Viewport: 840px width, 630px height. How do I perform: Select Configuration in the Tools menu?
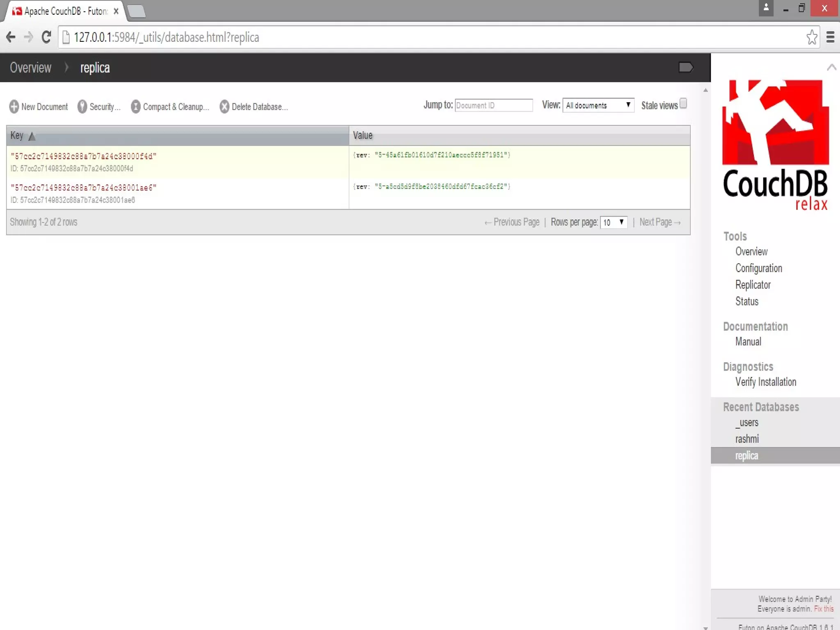tap(758, 268)
